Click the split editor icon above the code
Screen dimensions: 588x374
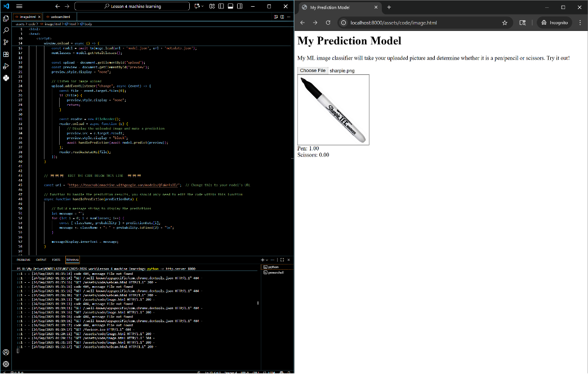point(282,16)
